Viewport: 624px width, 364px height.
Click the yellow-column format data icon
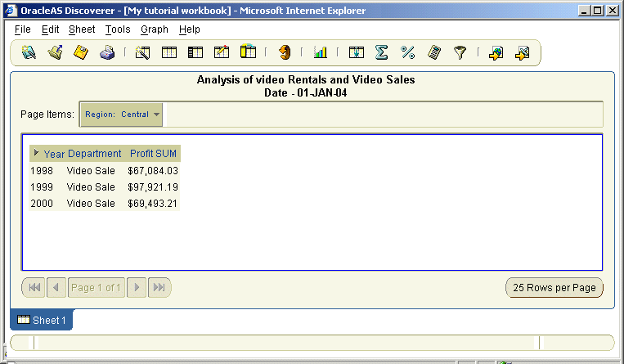coord(248,52)
